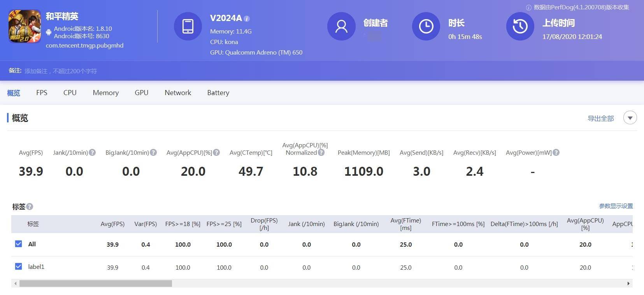This screenshot has height=295, width=644.
Task: Click the clock duration icon
Action: pos(426,26)
